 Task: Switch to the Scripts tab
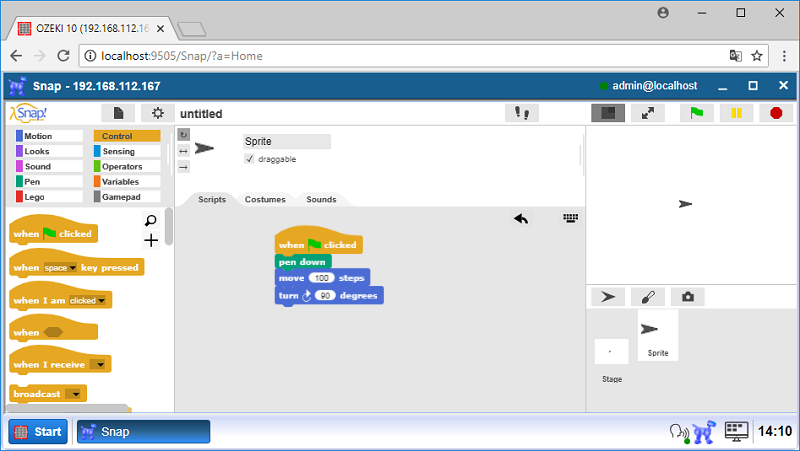pyautogui.click(x=212, y=199)
